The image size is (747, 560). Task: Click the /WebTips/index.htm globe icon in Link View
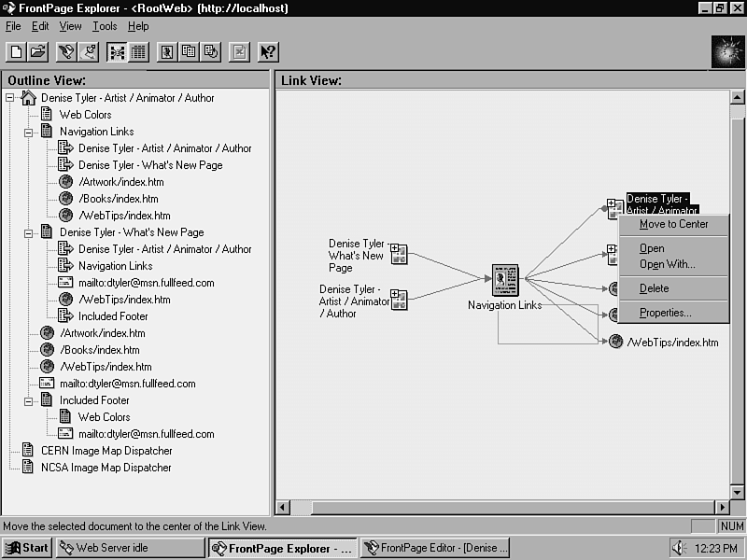pos(616,342)
